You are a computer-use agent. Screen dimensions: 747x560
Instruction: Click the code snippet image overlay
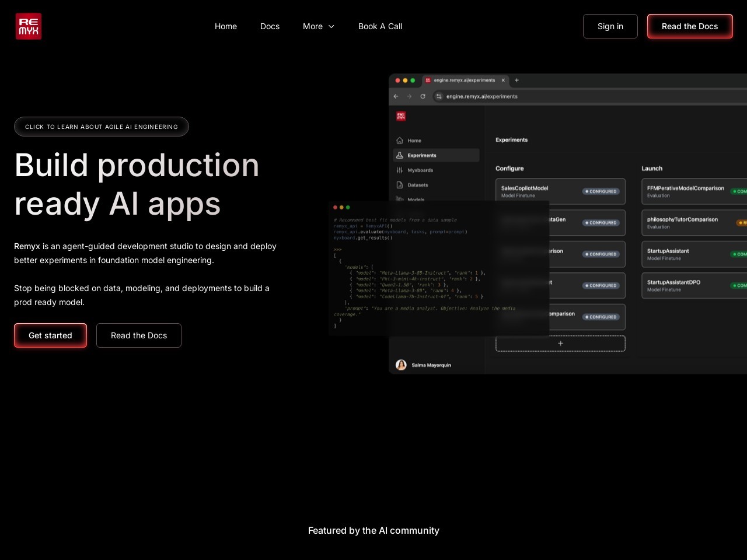439,268
